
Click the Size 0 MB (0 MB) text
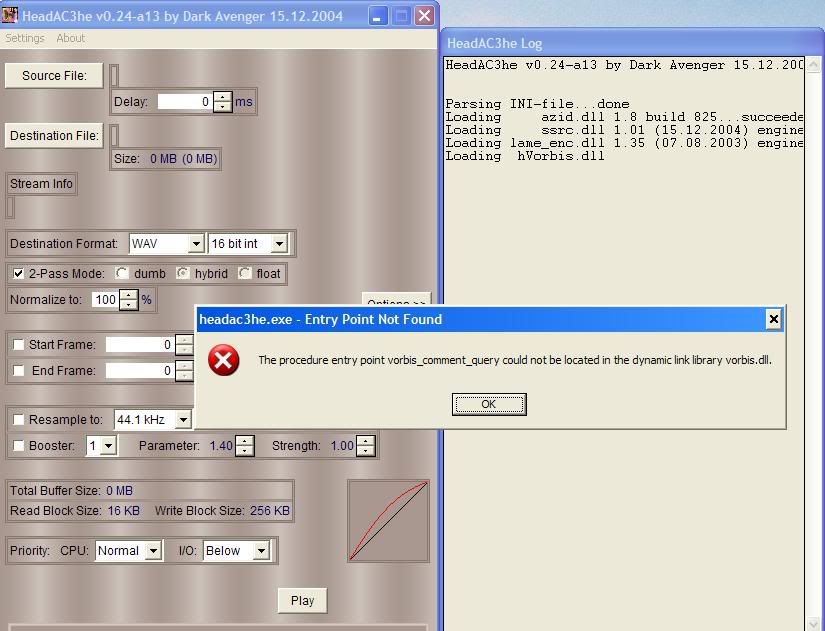pos(166,158)
